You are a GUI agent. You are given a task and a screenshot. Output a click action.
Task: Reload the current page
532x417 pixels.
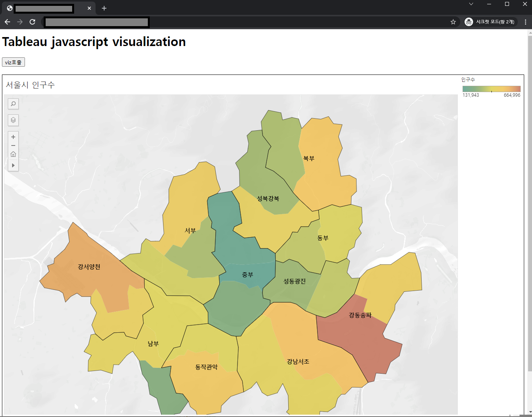[x=32, y=22]
